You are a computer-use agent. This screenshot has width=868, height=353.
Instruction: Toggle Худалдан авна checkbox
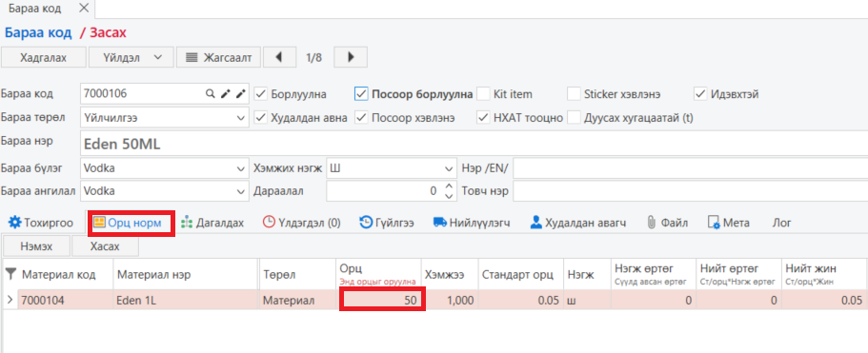tap(261, 118)
